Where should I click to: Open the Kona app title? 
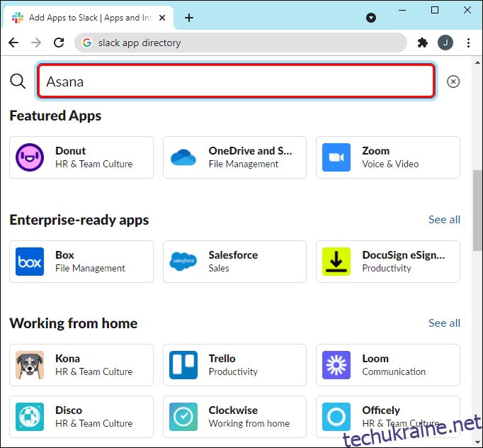(x=67, y=359)
